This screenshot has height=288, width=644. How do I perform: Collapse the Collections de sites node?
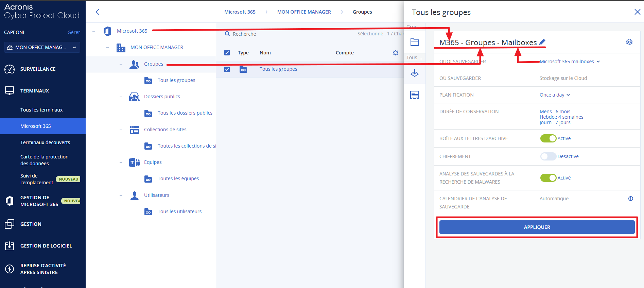click(121, 130)
